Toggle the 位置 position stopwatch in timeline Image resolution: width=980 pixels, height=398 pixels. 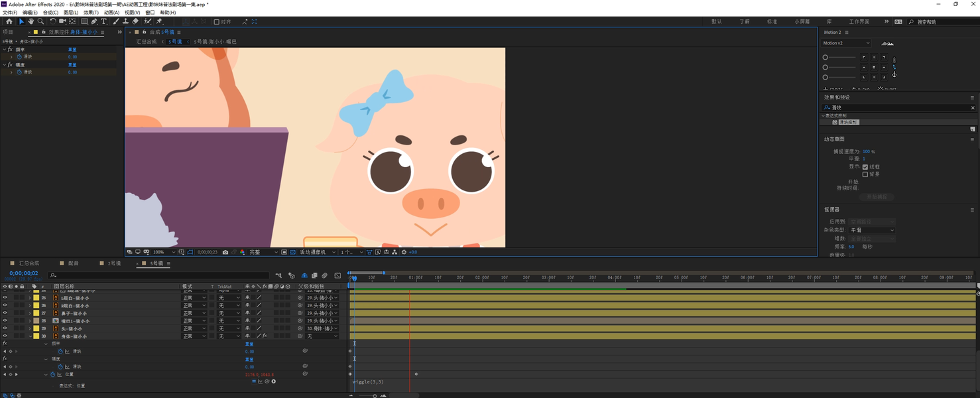[53, 374]
